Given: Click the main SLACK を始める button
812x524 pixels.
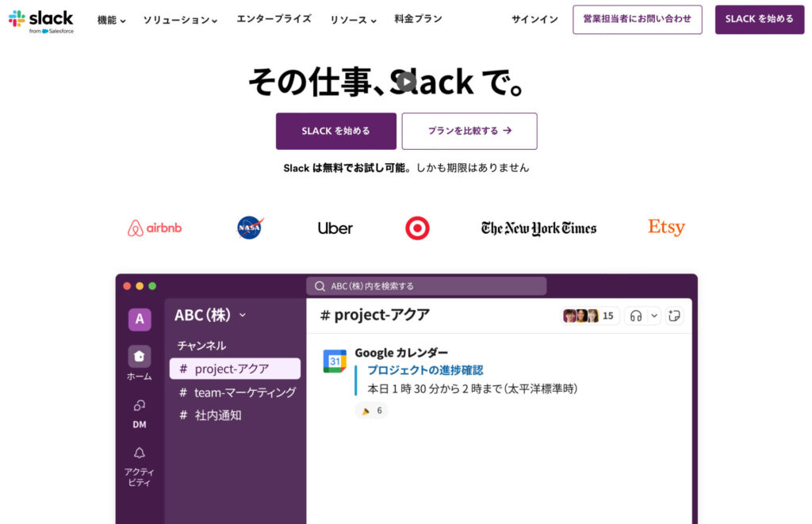Looking at the screenshot, I should pyautogui.click(x=336, y=131).
